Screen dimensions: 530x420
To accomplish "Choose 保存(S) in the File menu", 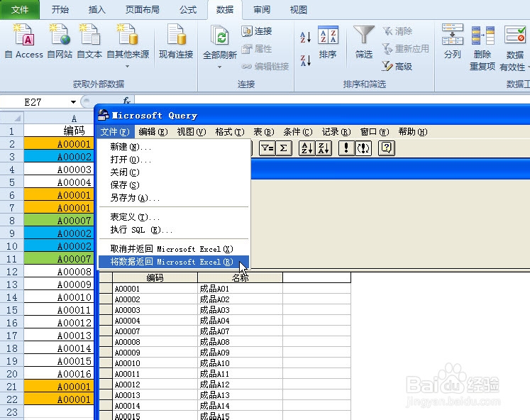I will [x=174, y=185].
